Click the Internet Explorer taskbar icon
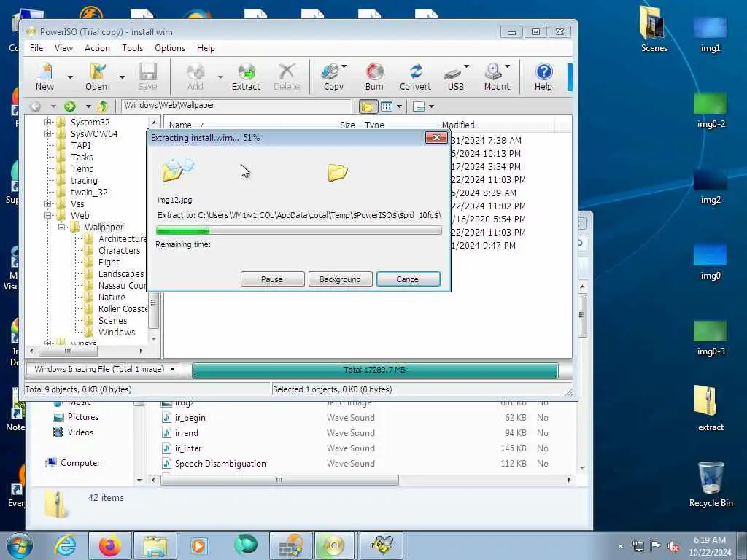This screenshot has width=747, height=560. coord(65,545)
